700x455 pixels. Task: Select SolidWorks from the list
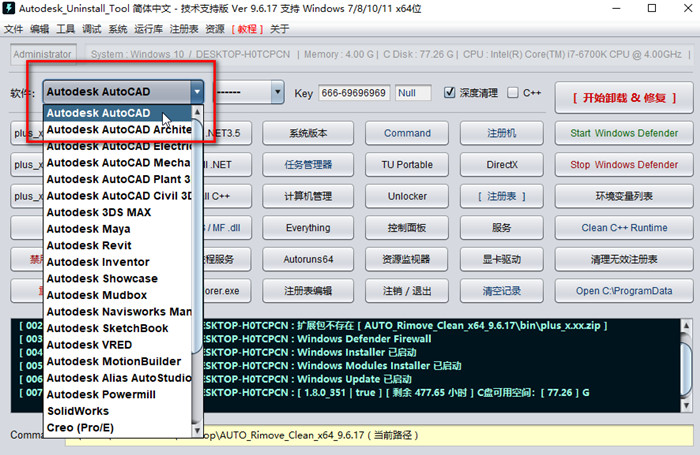point(118,411)
